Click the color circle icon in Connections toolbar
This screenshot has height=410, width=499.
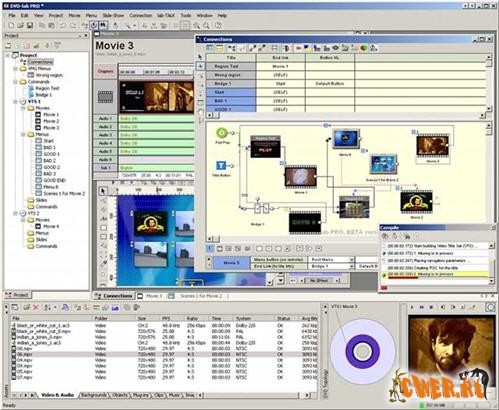point(364,48)
